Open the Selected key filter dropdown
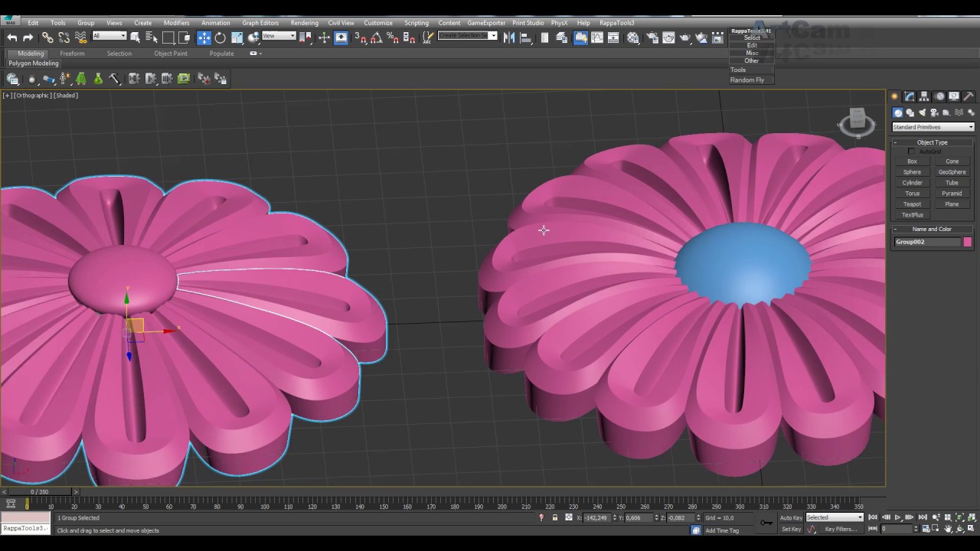 835,518
